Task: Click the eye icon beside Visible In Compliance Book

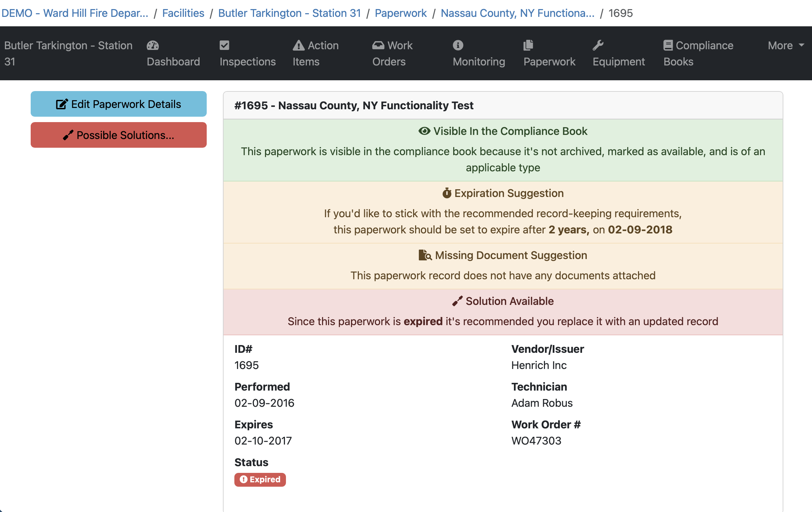Action: [x=424, y=131]
